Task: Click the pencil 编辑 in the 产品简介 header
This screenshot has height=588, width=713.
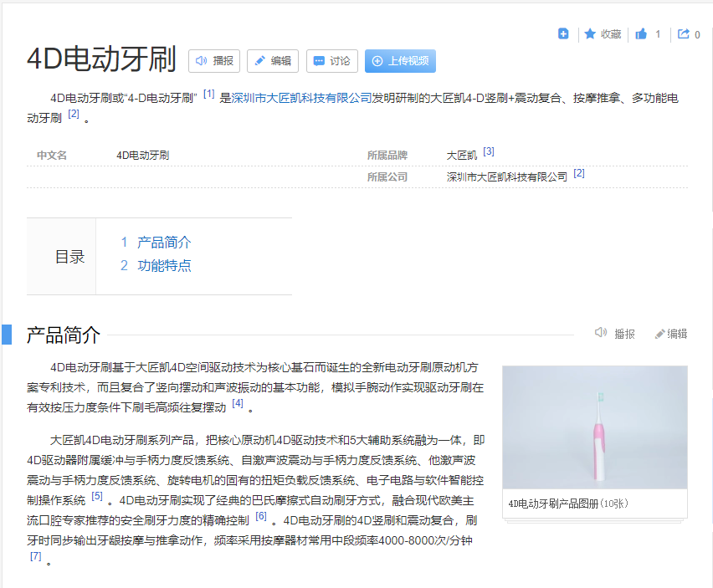Action: pos(671,334)
